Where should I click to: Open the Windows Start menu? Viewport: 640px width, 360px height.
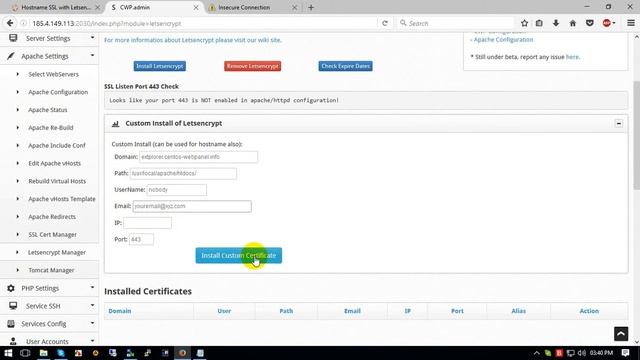(x=8, y=353)
